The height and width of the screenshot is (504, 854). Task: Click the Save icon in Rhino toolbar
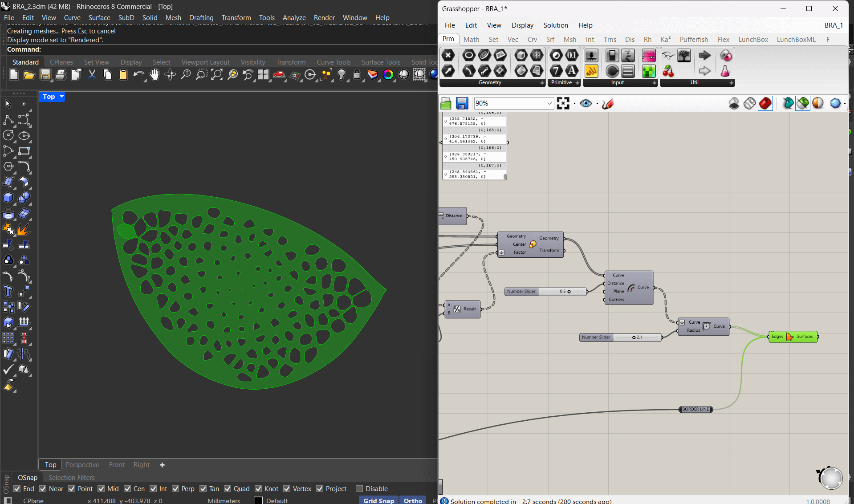click(x=45, y=75)
